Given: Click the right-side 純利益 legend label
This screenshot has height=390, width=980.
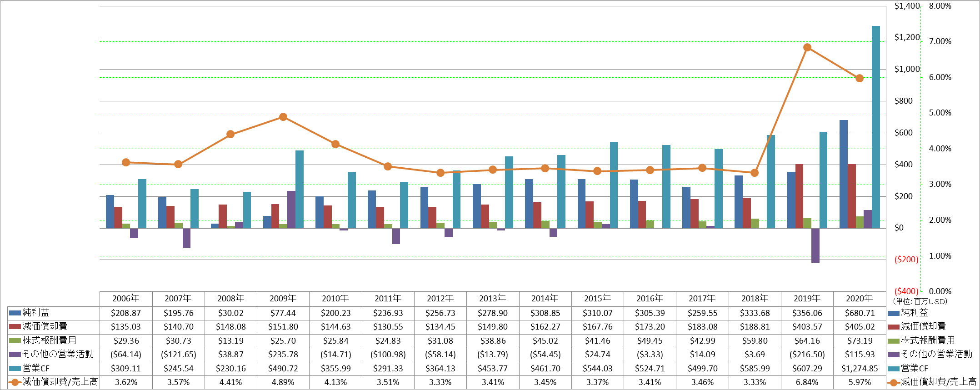Looking at the screenshot, I should [x=915, y=313].
